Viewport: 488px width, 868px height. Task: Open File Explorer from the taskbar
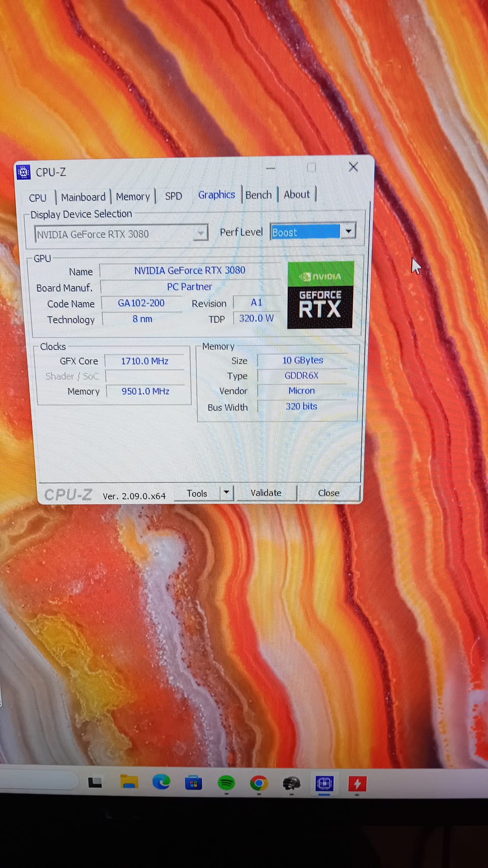point(129,782)
